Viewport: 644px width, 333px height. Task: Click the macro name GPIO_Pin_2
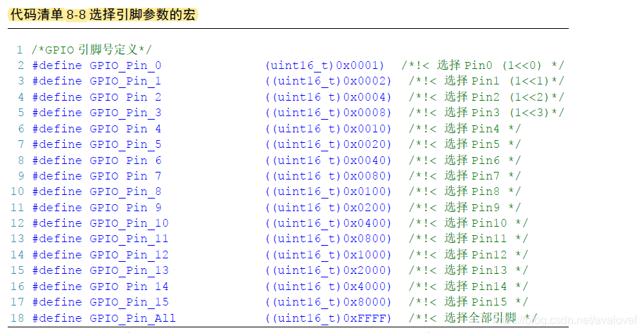click(x=126, y=97)
